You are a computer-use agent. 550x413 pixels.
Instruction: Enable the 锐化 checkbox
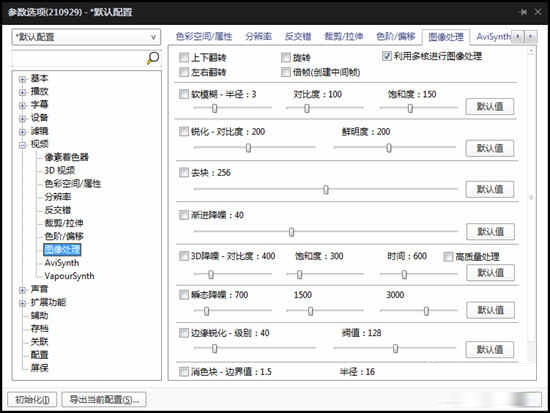(x=184, y=131)
